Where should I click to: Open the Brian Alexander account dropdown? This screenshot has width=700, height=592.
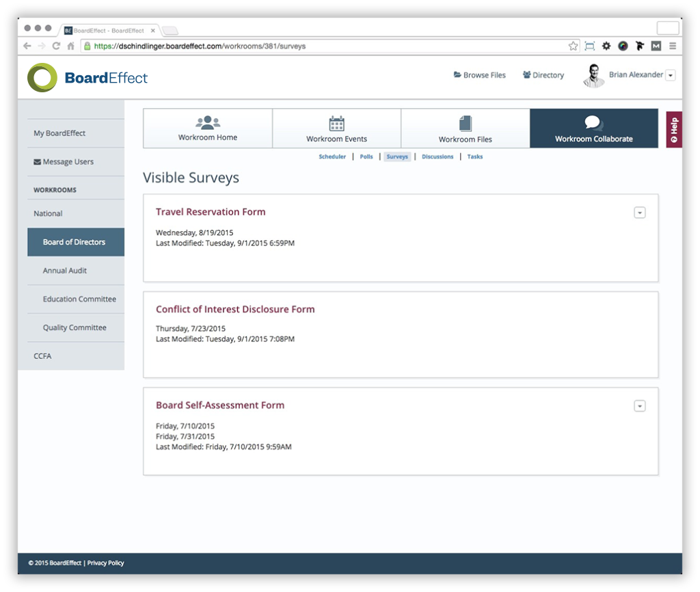point(669,75)
